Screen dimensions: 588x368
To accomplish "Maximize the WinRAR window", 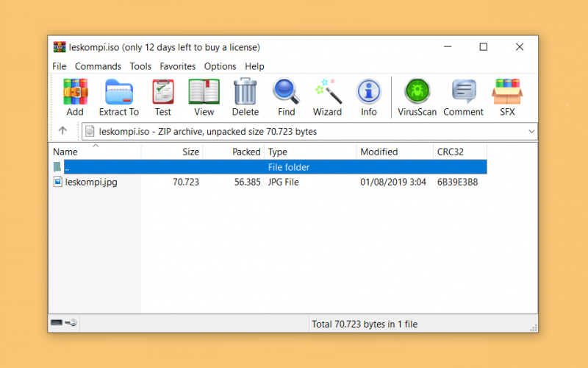I will click(484, 47).
